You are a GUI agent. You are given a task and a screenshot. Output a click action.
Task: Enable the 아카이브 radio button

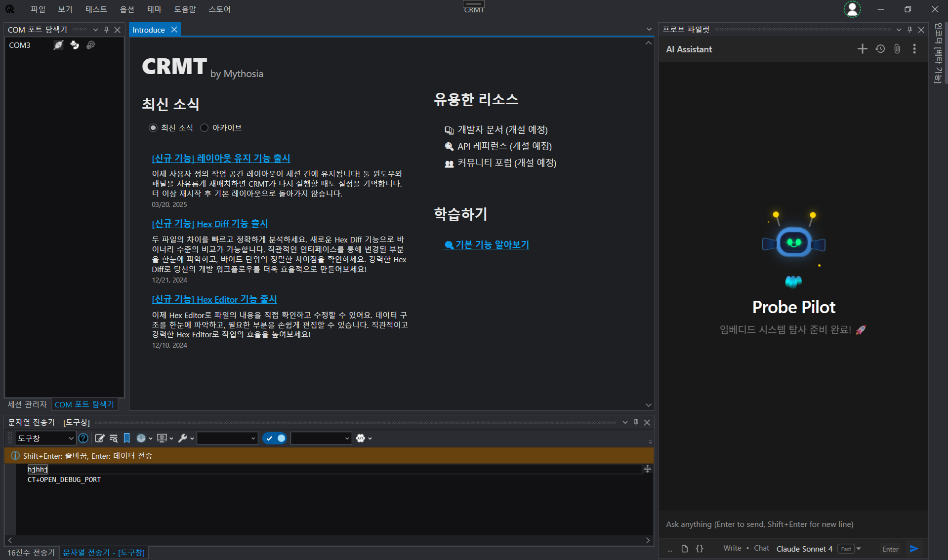(205, 127)
